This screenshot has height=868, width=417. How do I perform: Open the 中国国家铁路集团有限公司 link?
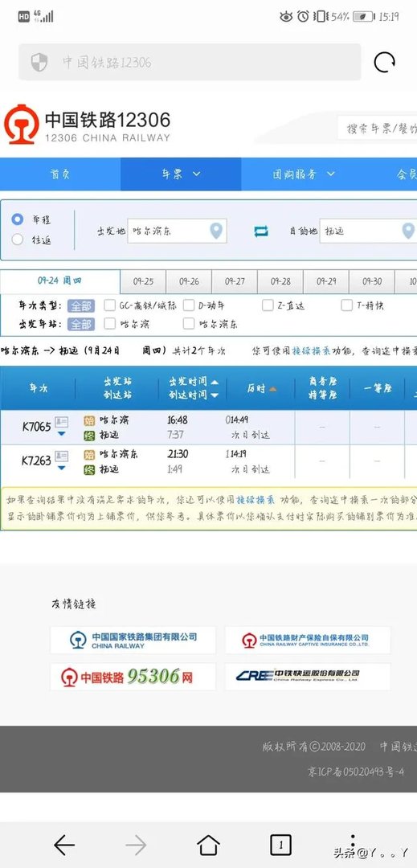[133, 640]
